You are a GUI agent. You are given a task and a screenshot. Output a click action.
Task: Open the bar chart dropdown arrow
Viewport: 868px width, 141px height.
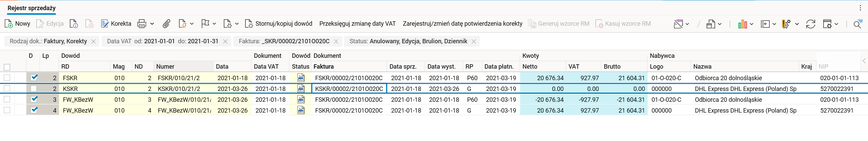click(752, 24)
